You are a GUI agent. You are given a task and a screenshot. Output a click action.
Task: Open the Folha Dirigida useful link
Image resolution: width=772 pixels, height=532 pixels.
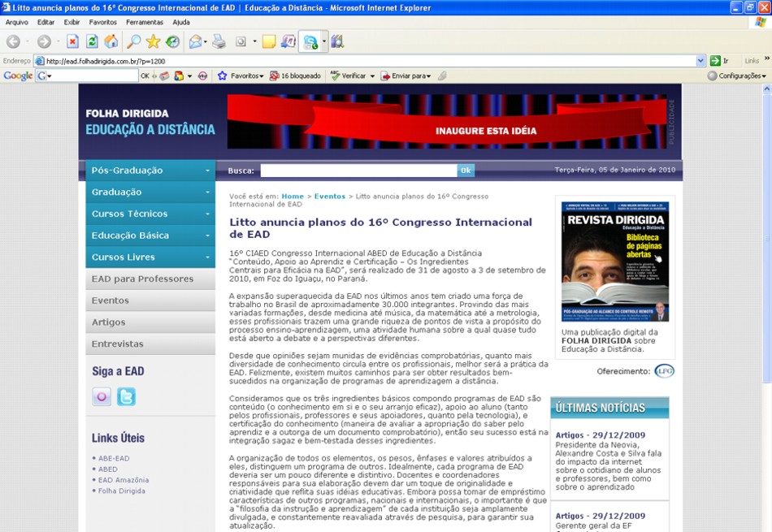pos(122,491)
